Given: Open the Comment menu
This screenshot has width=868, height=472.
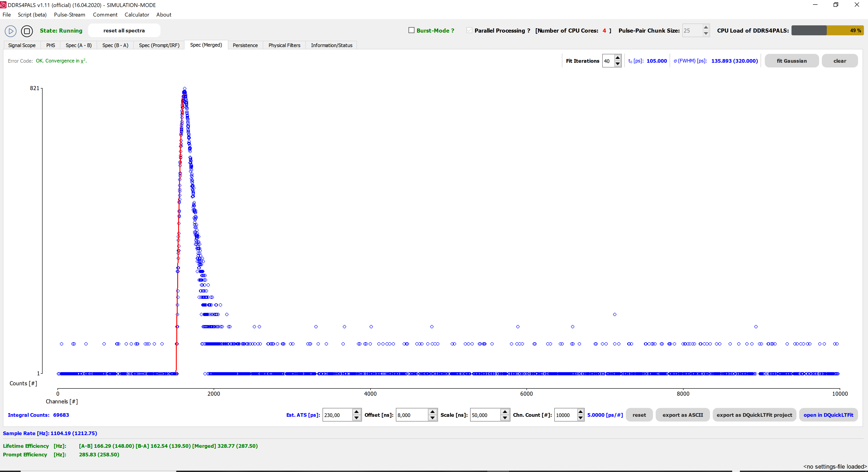Looking at the screenshot, I should 105,14.
